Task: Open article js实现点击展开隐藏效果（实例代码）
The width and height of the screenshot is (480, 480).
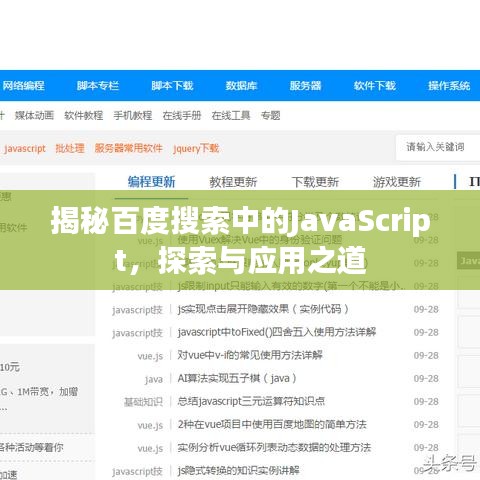Action: [x=263, y=309]
